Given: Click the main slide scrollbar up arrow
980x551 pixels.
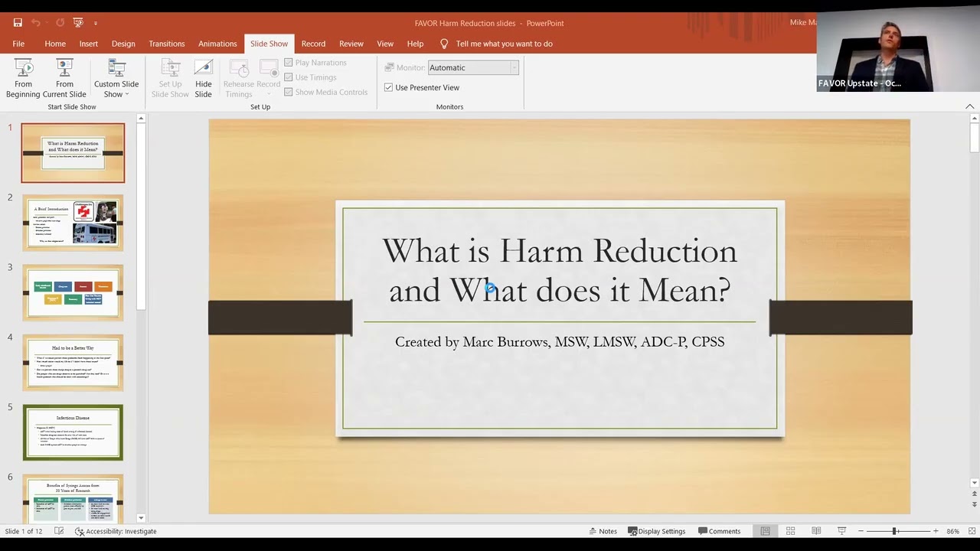Looking at the screenshot, I should tap(974, 119).
